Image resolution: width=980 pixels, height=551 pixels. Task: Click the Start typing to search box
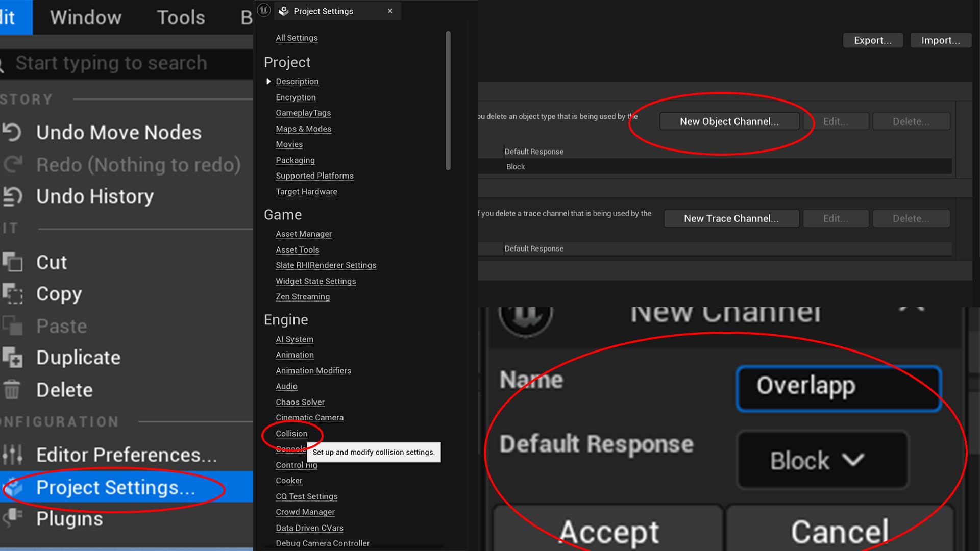(127, 63)
